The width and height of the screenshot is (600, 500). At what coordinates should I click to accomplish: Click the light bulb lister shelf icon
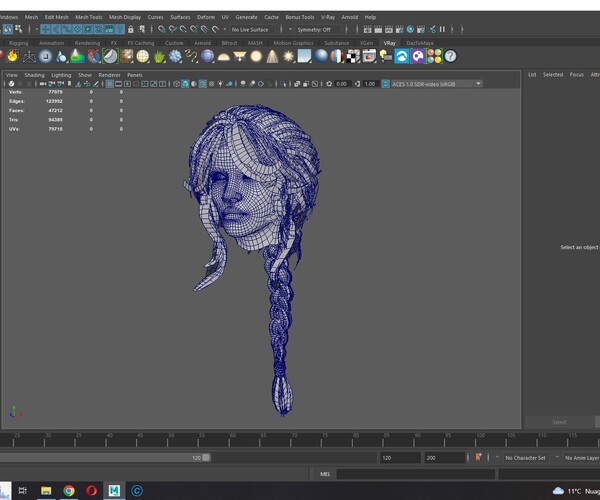(385, 57)
